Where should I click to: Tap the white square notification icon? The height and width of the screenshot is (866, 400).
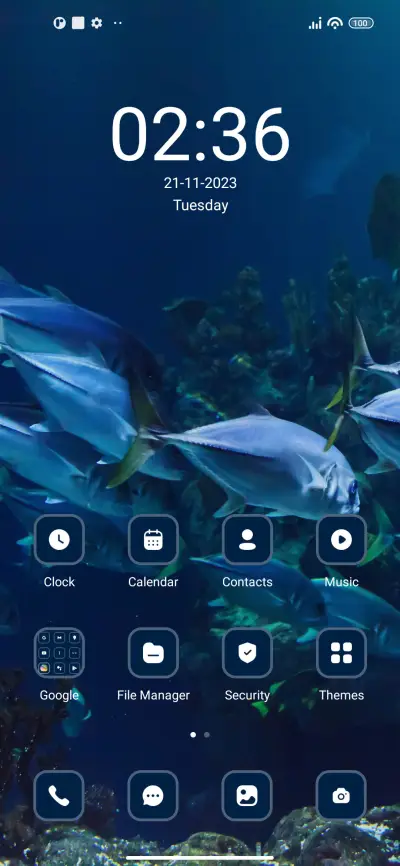pyautogui.click(x=78, y=23)
